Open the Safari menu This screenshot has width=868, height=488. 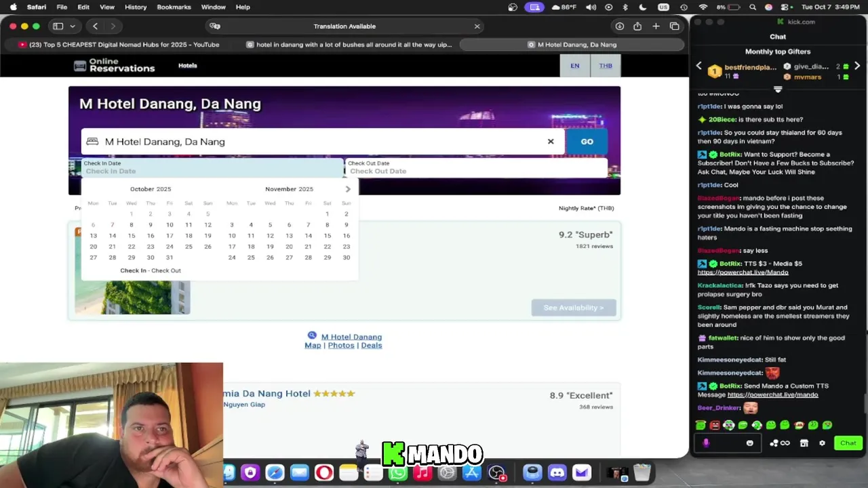click(37, 7)
